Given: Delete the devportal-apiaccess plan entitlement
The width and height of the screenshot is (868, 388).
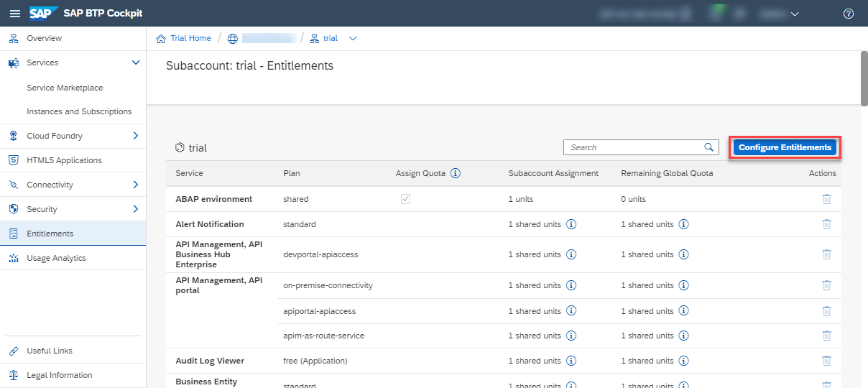Looking at the screenshot, I should pyautogui.click(x=826, y=254).
